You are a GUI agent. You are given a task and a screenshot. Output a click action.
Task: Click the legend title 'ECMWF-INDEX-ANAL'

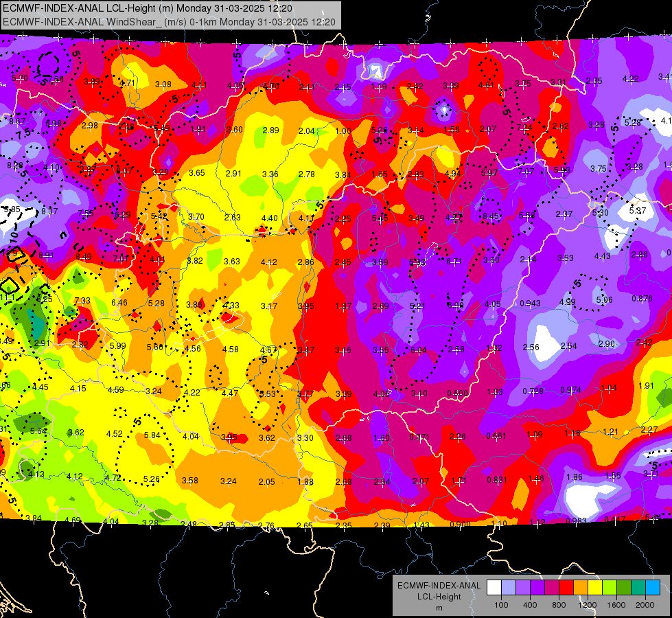pos(439,586)
